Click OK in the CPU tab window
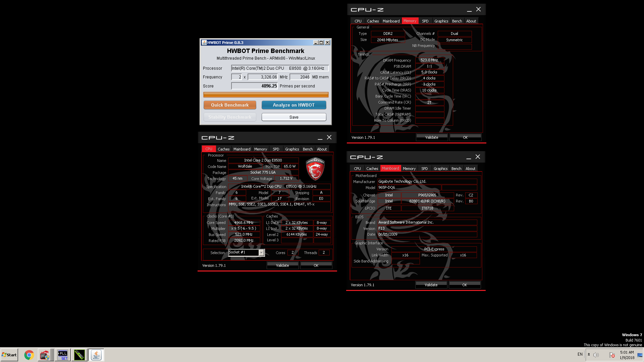 coord(316,265)
